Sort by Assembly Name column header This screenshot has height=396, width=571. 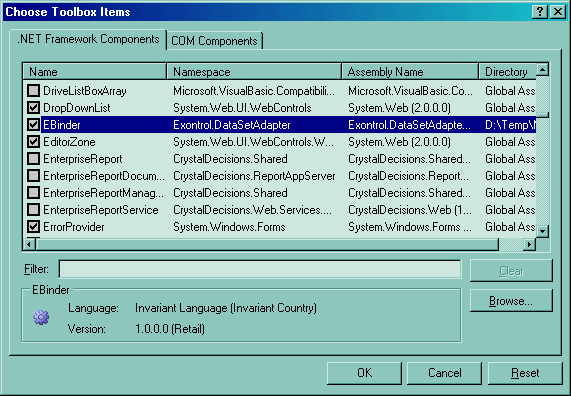tap(410, 71)
